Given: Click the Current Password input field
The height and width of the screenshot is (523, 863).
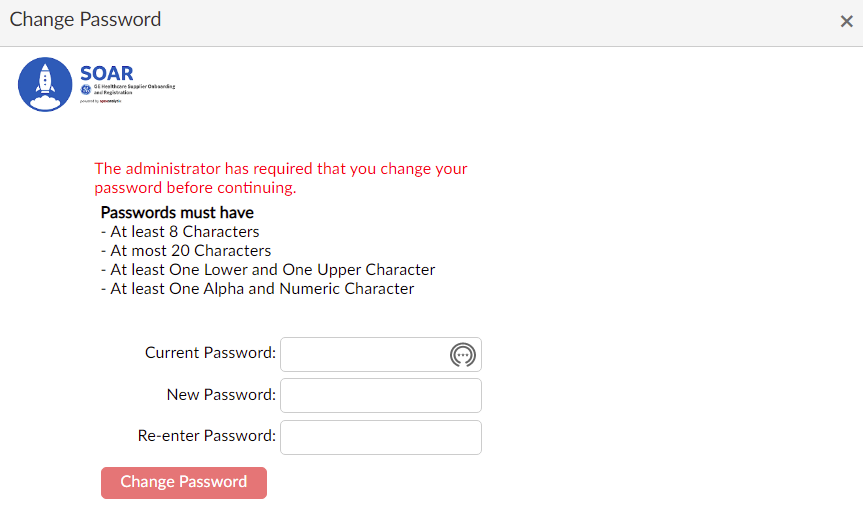Looking at the screenshot, I should (x=364, y=354).
